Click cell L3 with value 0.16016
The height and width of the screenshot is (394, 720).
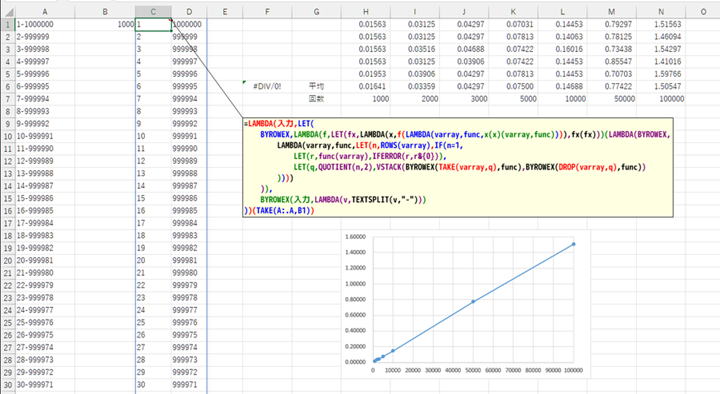(x=562, y=49)
